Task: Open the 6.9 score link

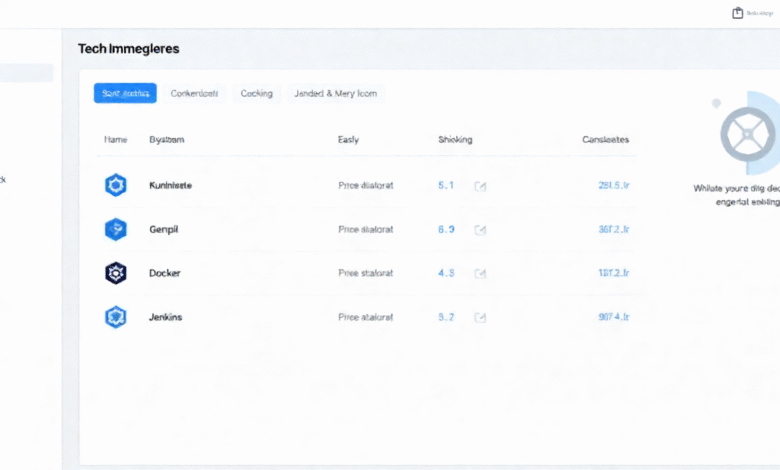Action: click(x=446, y=229)
